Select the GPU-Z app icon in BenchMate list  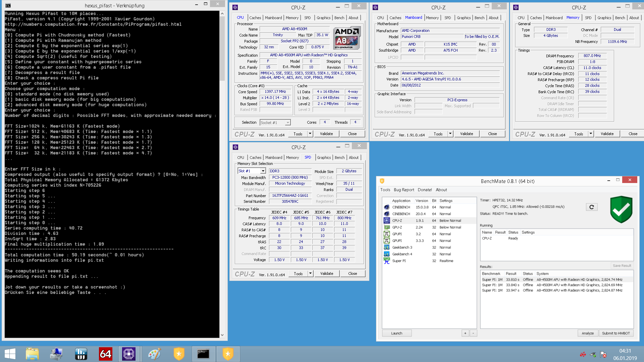pos(386,227)
